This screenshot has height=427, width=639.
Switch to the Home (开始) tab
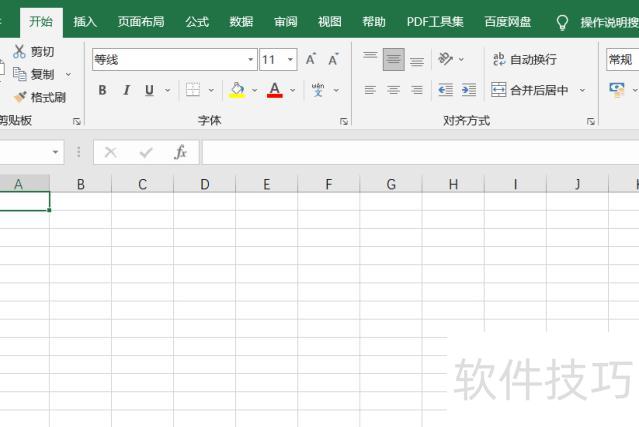(41, 22)
